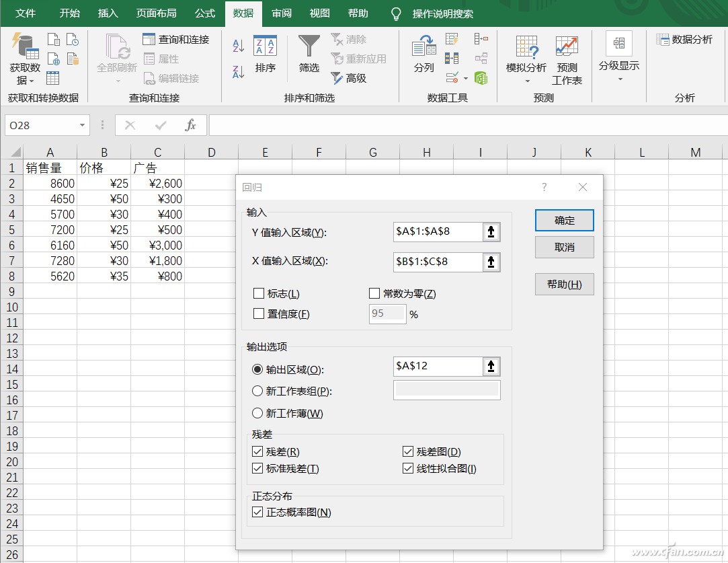728x563 pixels.
Task: Click the 高级 advanced filter option
Action: pos(349,78)
